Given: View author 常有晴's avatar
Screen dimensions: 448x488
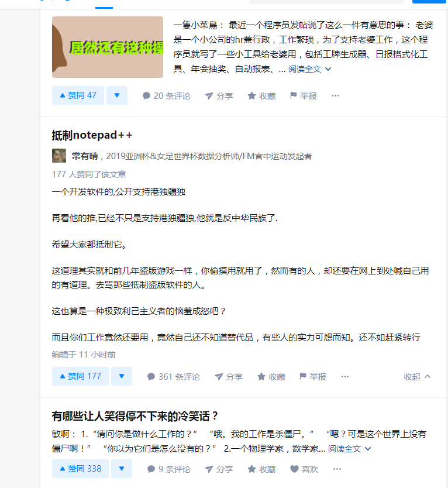Looking at the screenshot, I should coord(59,156).
